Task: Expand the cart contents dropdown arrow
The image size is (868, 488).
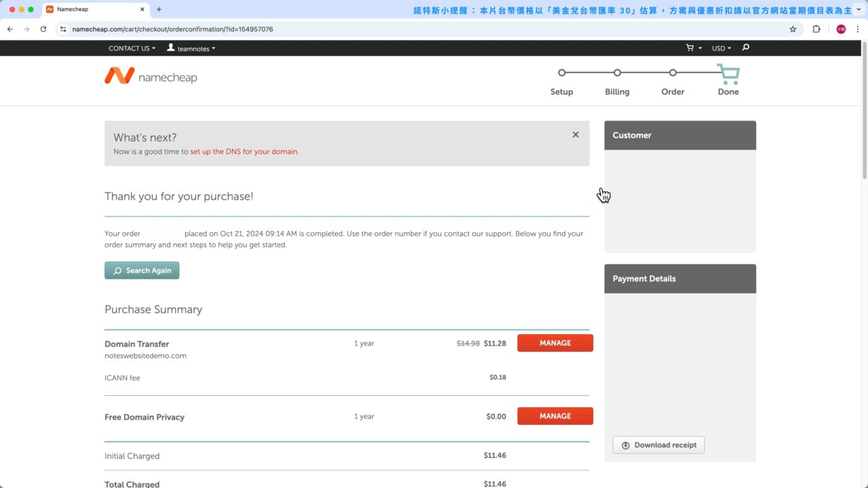Action: pyautogui.click(x=699, y=48)
